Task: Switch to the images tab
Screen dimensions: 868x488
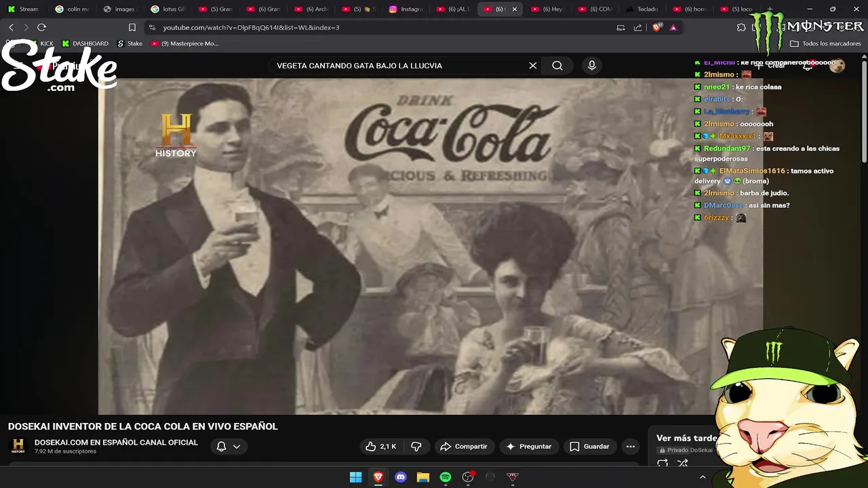Action: tap(120, 9)
